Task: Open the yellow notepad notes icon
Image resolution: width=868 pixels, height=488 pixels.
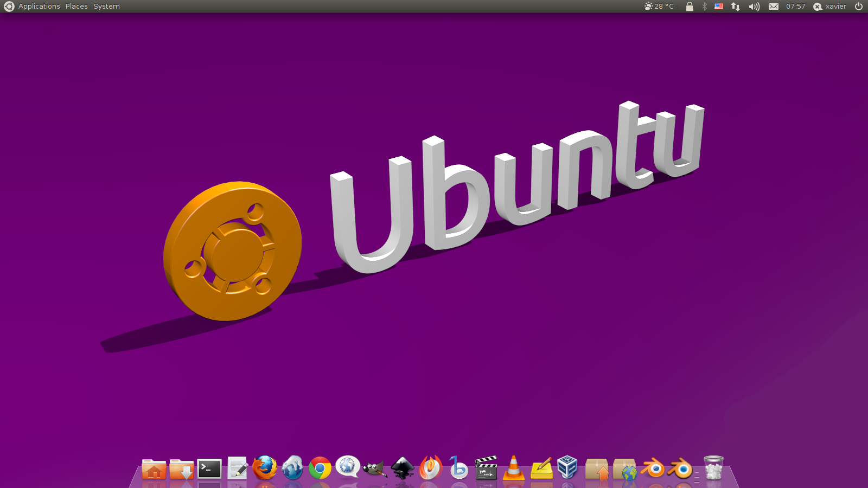Action: pos(541,468)
